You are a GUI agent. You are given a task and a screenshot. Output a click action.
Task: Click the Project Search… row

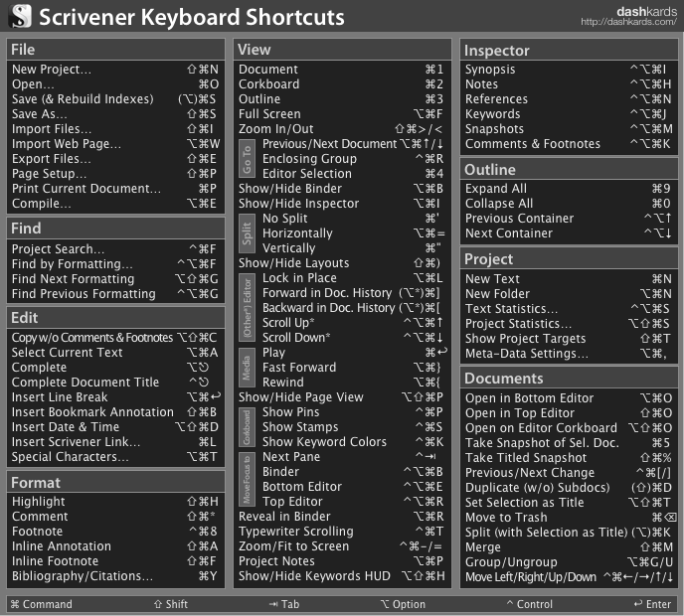coord(115,249)
